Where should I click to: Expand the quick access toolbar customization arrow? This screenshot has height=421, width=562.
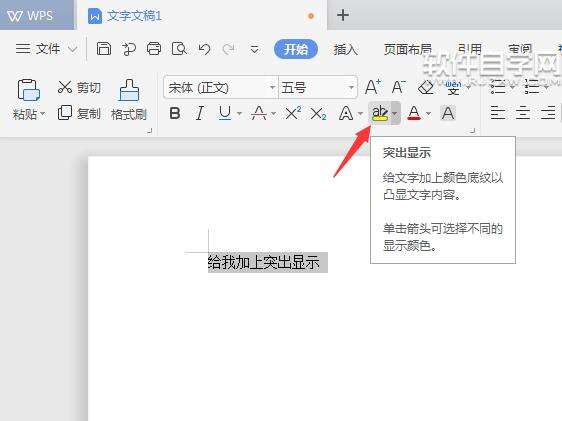[254, 49]
